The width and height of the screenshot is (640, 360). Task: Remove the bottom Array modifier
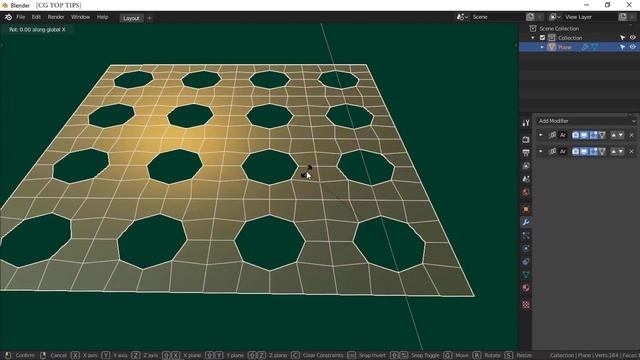[x=631, y=151]
